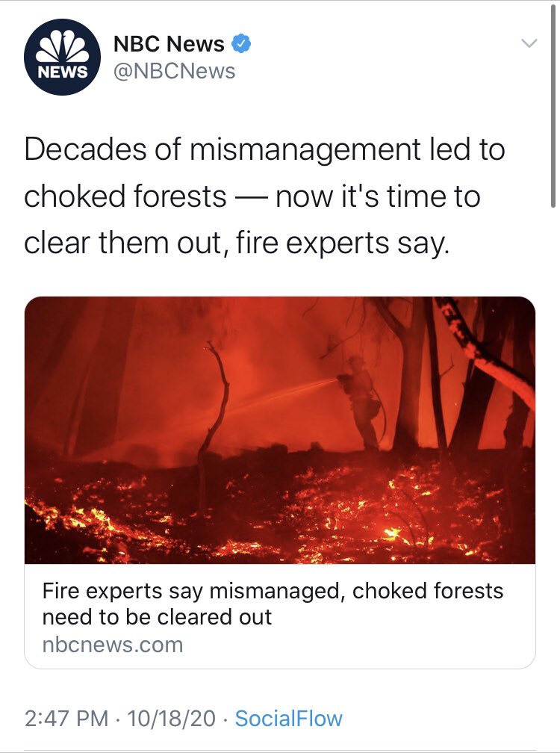Click the blue verified checkmark badge
Screen dimensions: 560x753
tap(240, 44)
